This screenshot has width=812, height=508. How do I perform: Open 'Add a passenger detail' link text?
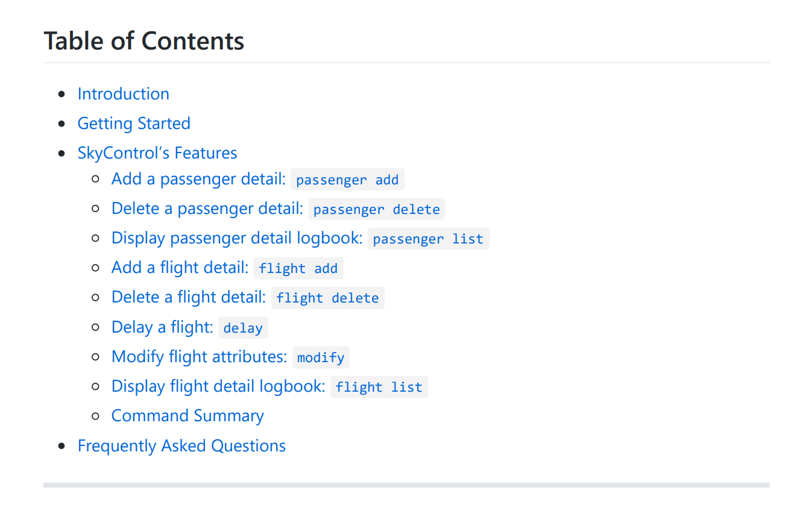pos(198,179)
